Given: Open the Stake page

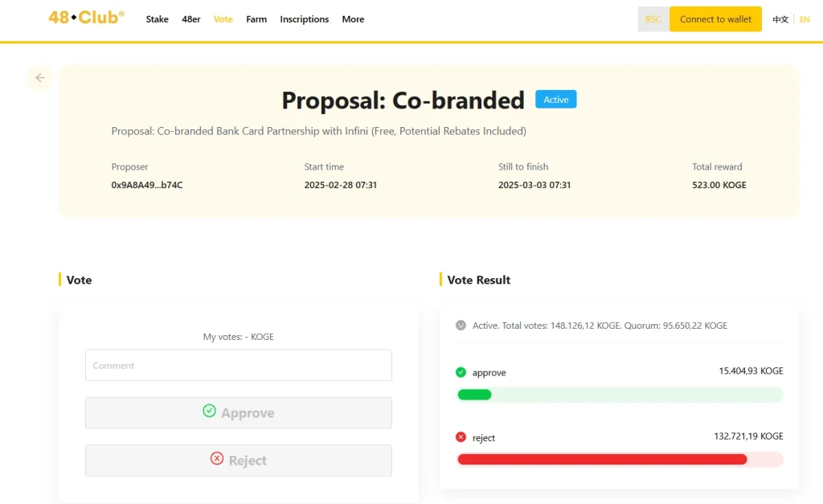Looking at the screenshot, I should pyautogui.click(x=157, y=19).
